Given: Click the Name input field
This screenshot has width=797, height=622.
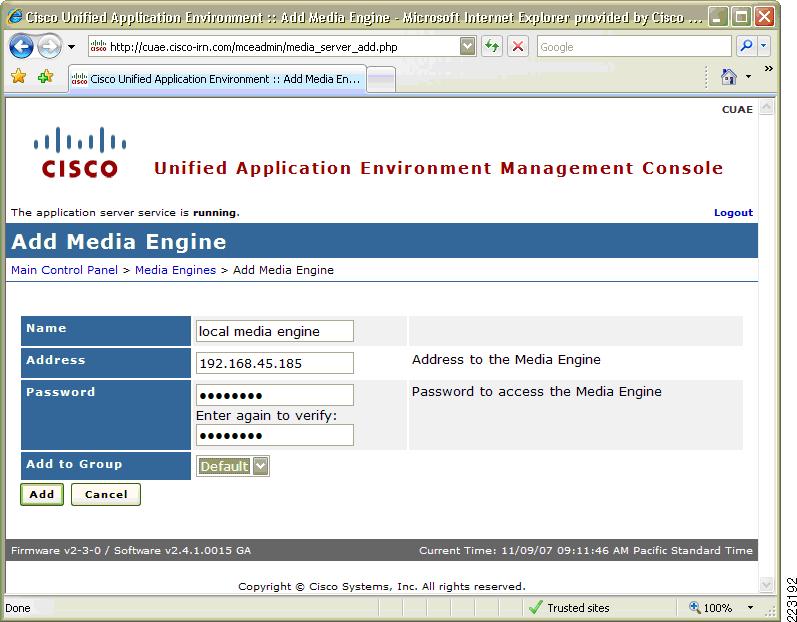Looking at the screenshot, I should (x=275, y=331).
